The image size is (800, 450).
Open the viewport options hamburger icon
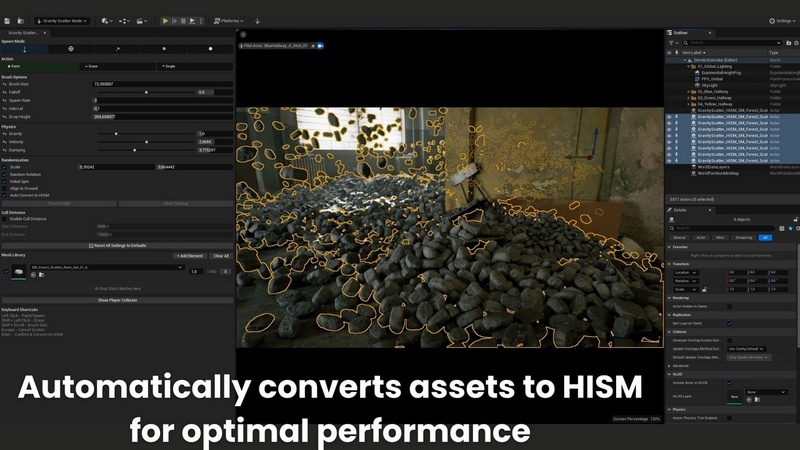[242, 35]
